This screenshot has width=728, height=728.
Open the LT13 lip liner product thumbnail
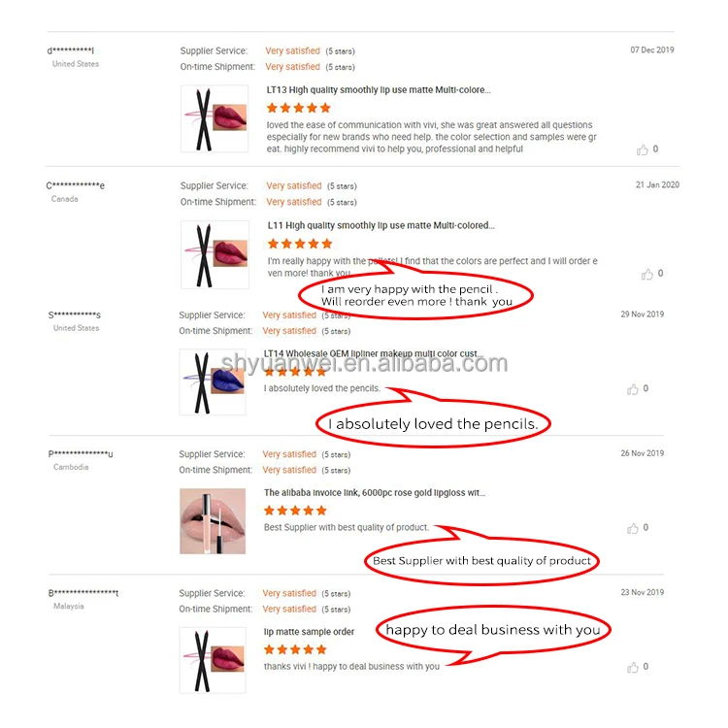click(215, 118)
